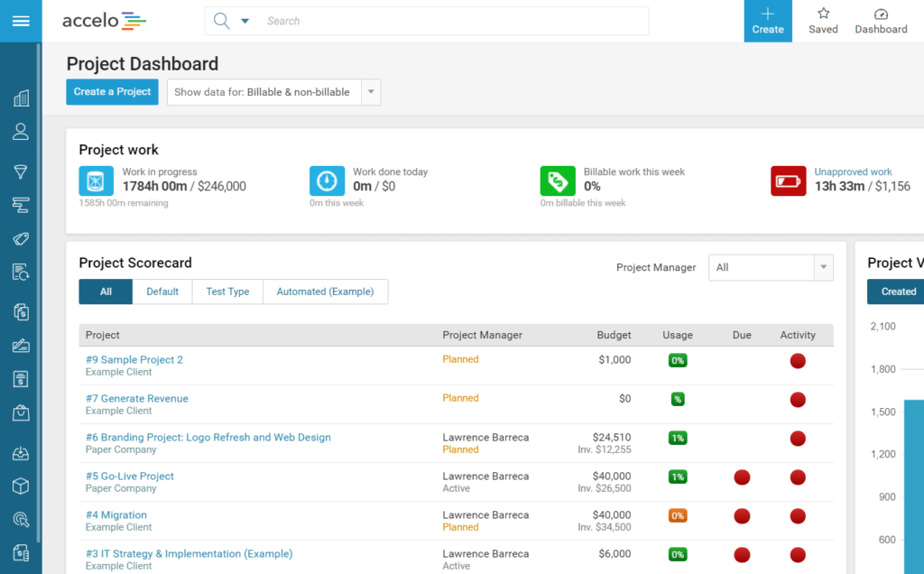Open the #5 Go-Live Project link
Viewport: 924px width, 574px height.
click(x=130, y=476)
